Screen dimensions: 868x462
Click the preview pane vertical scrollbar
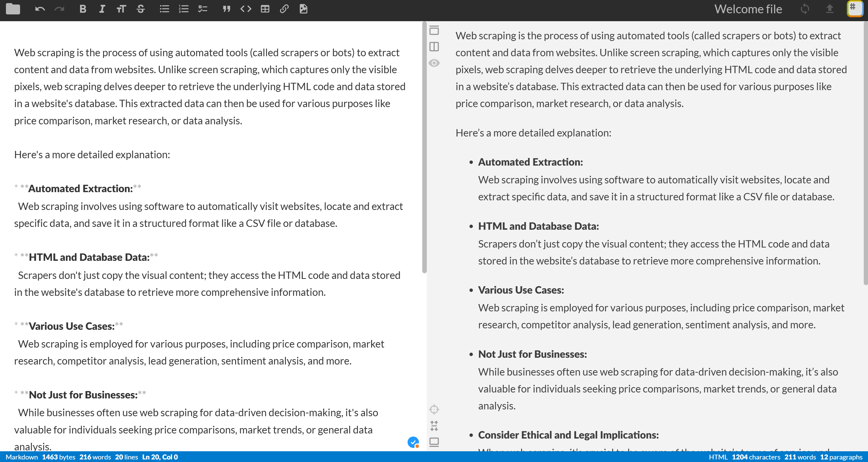[x=866, y=153]
